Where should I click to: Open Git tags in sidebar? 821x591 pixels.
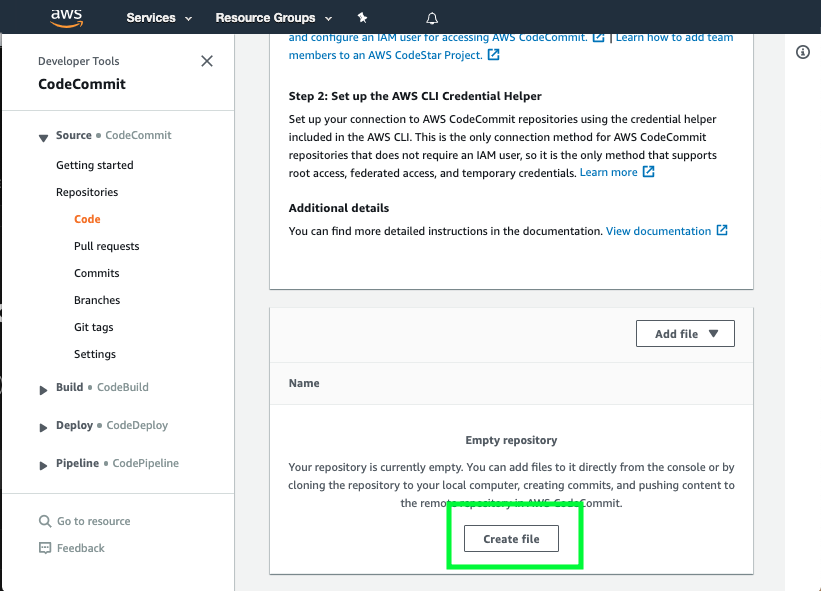click(94, 327)
